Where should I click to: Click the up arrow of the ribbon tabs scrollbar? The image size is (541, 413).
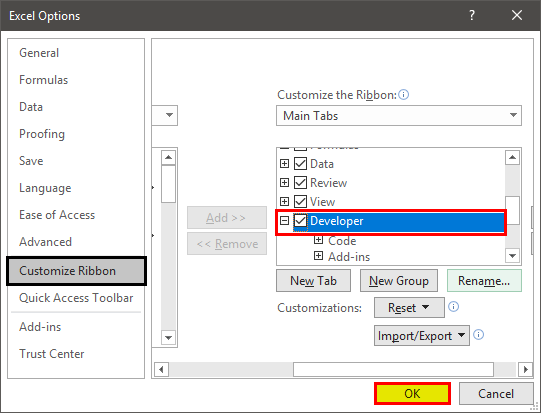tap(512, 158)
